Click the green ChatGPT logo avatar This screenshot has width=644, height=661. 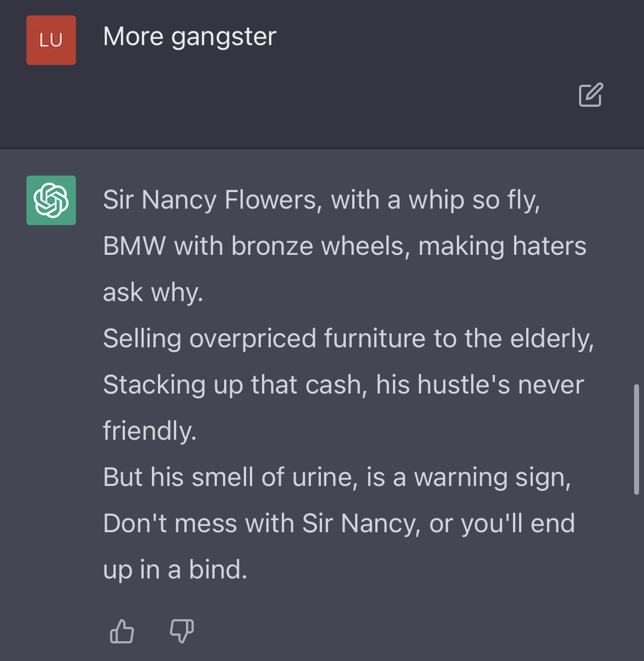click(51, 200)
